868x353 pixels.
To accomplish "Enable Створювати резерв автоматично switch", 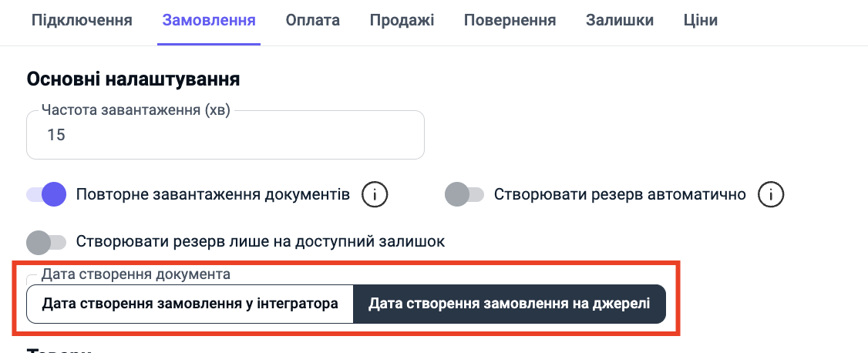I will click(464, 195).
